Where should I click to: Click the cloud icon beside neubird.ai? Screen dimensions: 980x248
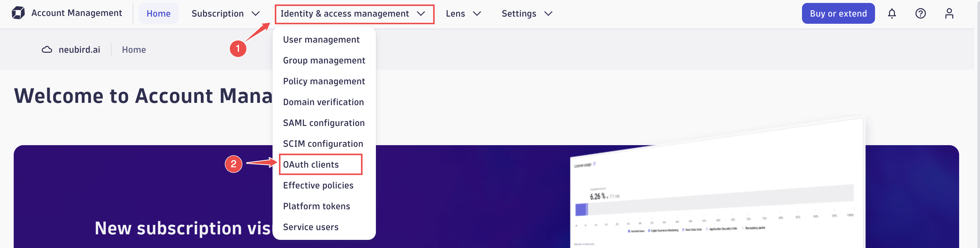pyautogui.click(x=47, y=49)
